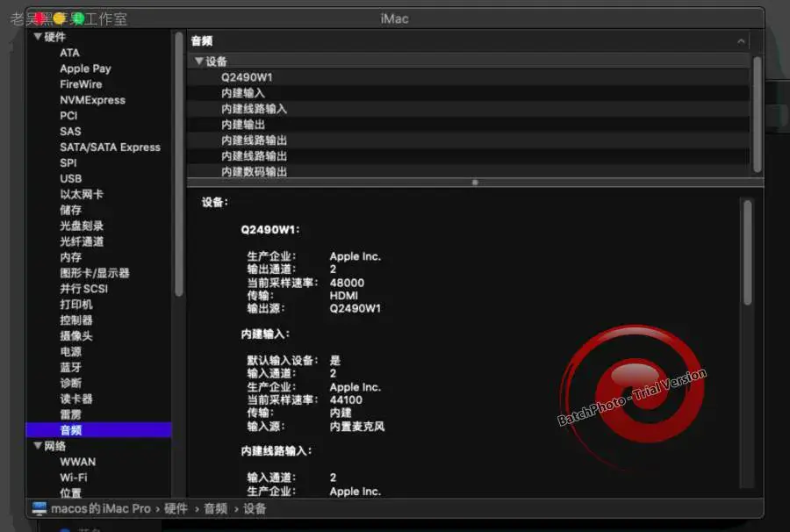Screen dimensions: 790x532
Task: Select 控制器 in the sidebar
Action: 76,320
